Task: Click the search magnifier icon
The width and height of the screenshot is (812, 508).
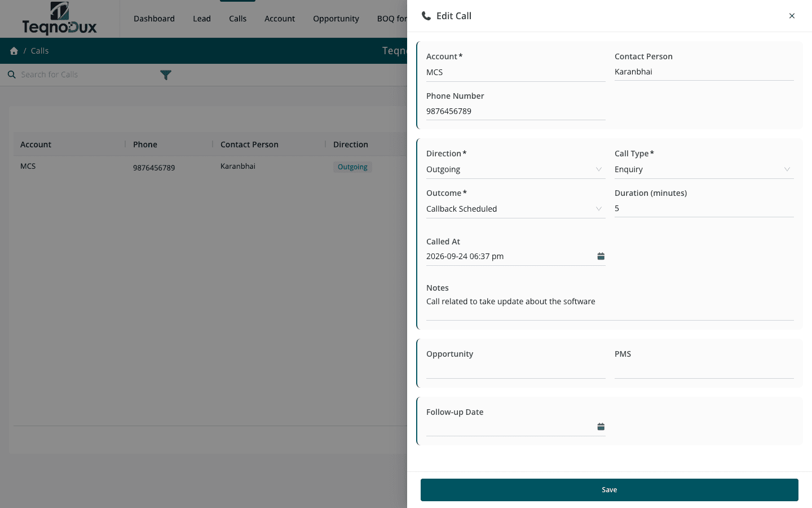Action: (11, 75)
